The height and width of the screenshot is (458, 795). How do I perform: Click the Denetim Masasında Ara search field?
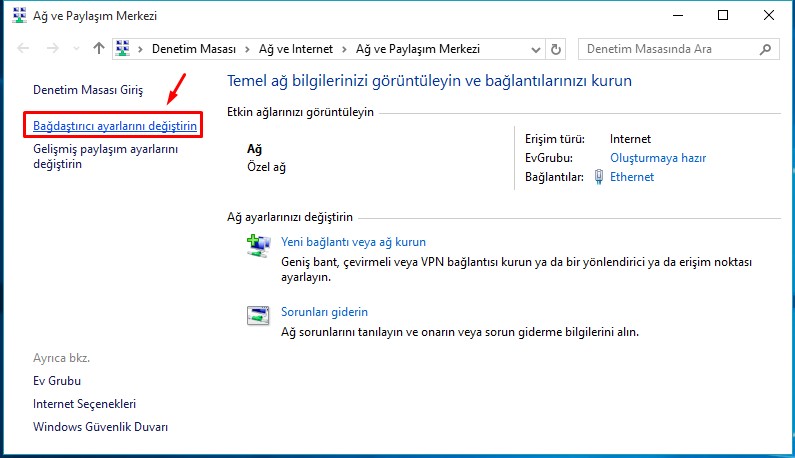pos(668,48)
